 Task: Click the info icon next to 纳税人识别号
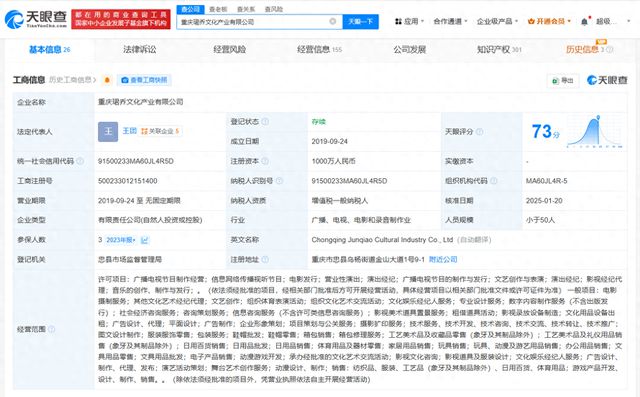(279, 181)
